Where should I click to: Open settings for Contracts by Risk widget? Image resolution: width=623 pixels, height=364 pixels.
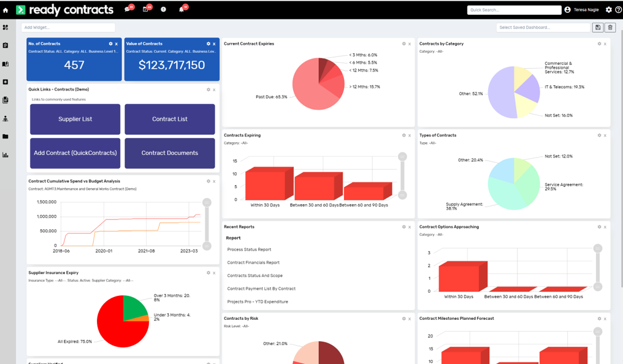(403, 319)
